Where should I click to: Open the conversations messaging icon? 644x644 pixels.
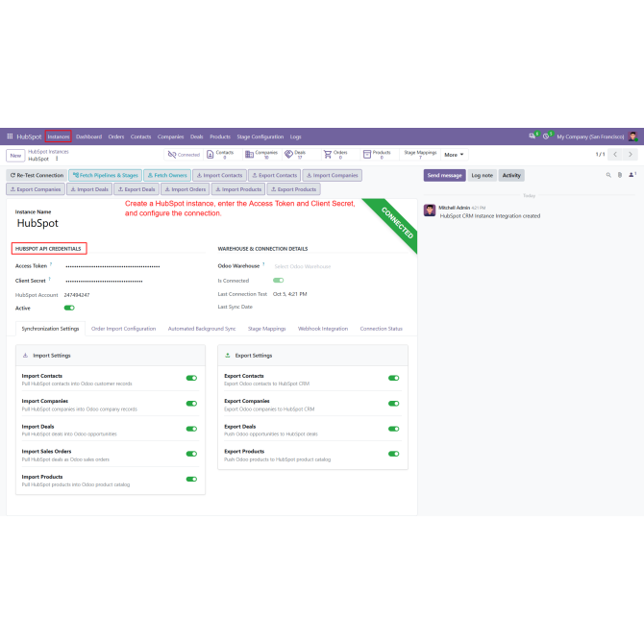(533, 136)
